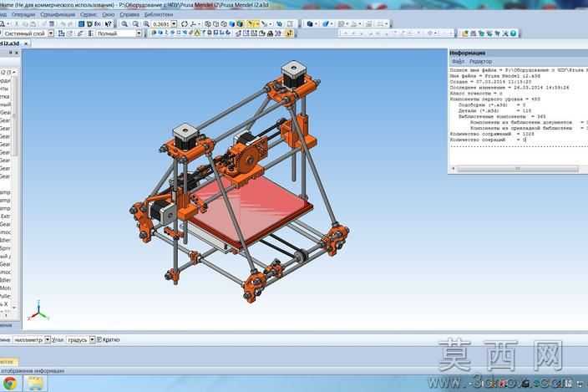Click the green shaded-with-edges cube icon

(240, 24)
